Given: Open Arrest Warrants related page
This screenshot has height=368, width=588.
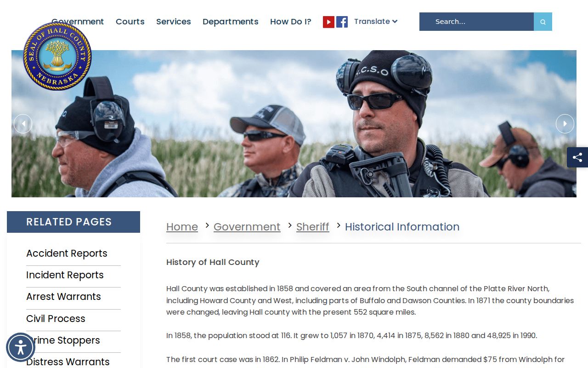Looking at the screenshot, I should (x=63, y=297).
